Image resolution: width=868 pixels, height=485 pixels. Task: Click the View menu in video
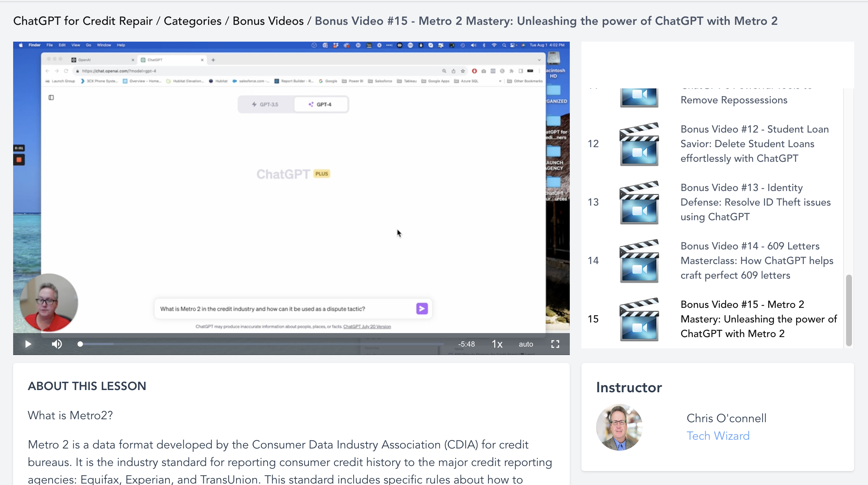click(76, 45)
